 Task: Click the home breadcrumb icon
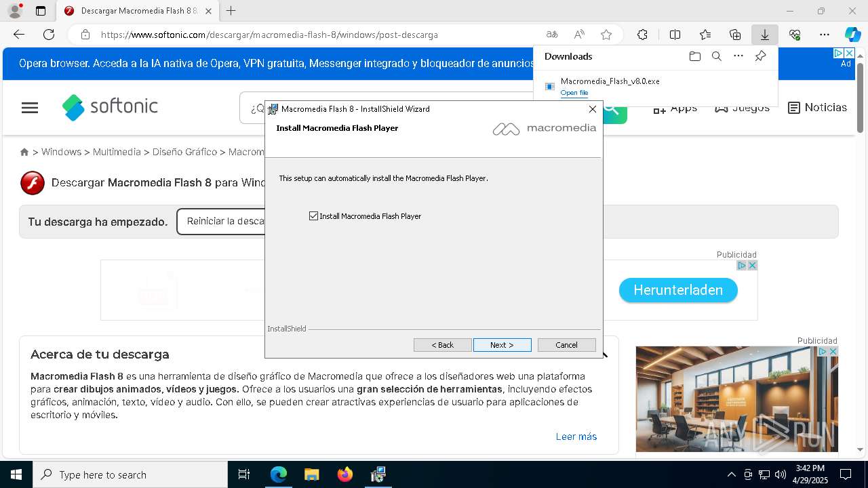coord(24,152)
